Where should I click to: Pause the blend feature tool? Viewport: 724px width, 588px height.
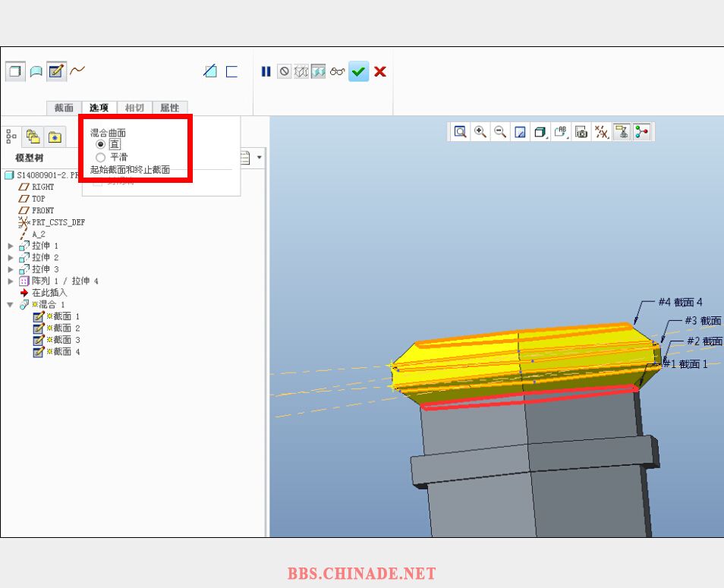266,71
